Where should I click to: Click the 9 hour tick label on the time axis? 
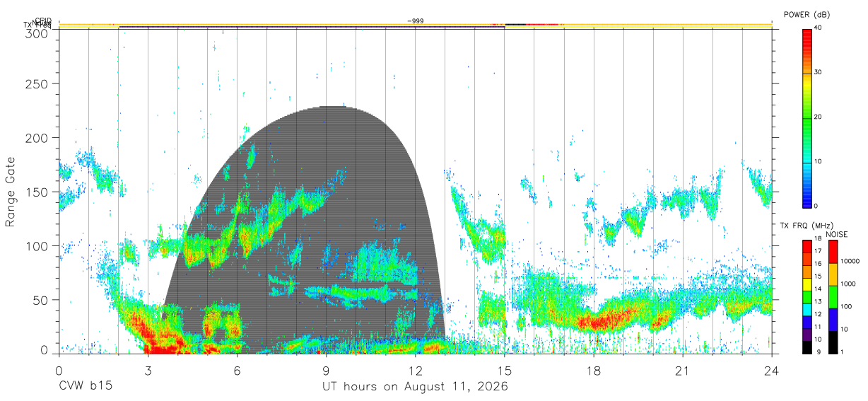(326, 370)
